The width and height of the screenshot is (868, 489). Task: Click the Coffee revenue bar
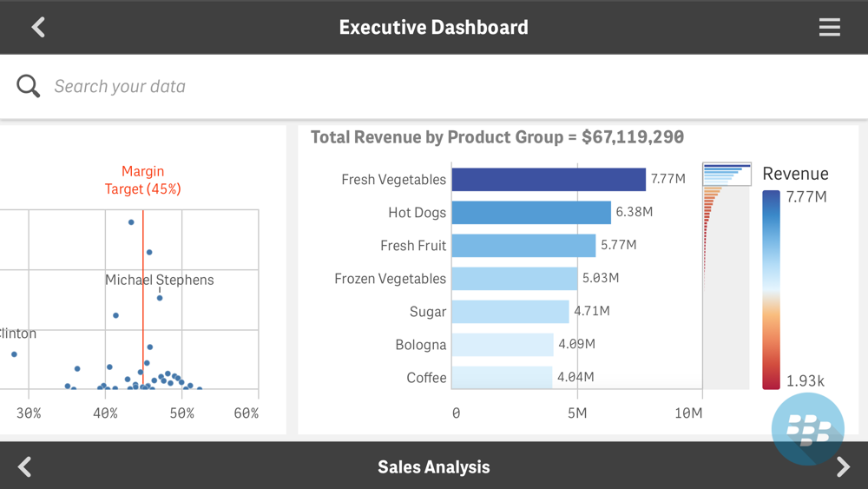click(502, 377)
